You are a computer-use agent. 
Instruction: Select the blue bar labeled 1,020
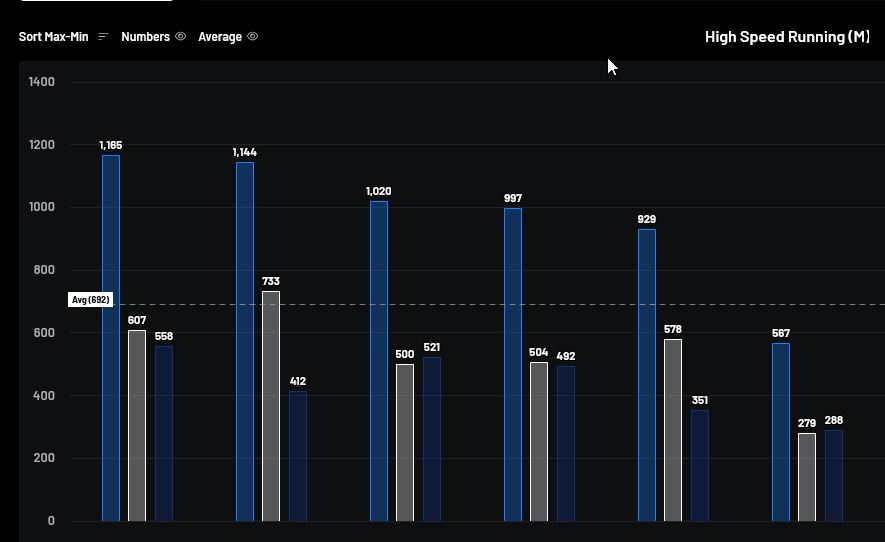(379, 361)
